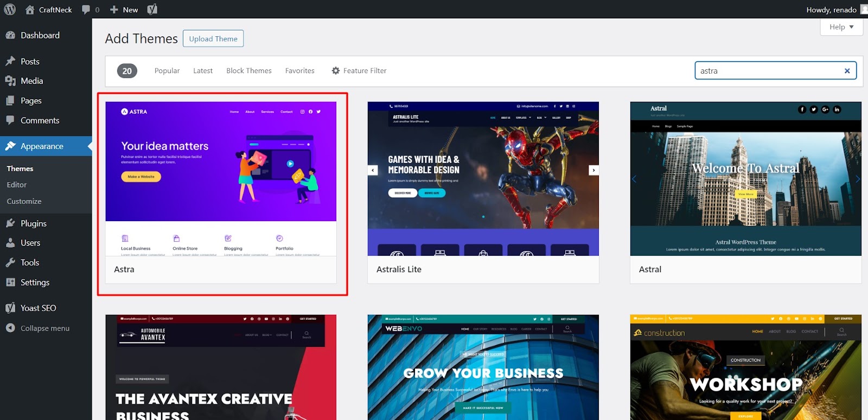Switch to the Favorites tab
This screenshot has width=868, height=420.
click(300, 70)
